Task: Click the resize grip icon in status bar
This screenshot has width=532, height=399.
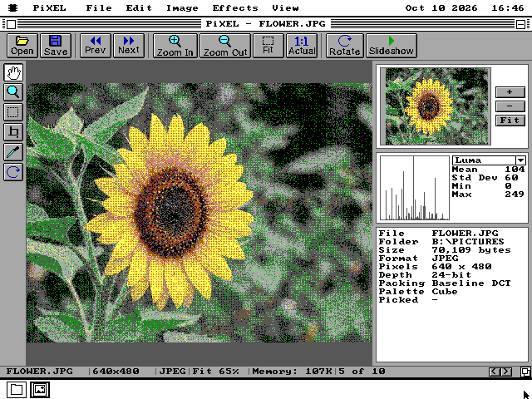Action: (526, 372)
